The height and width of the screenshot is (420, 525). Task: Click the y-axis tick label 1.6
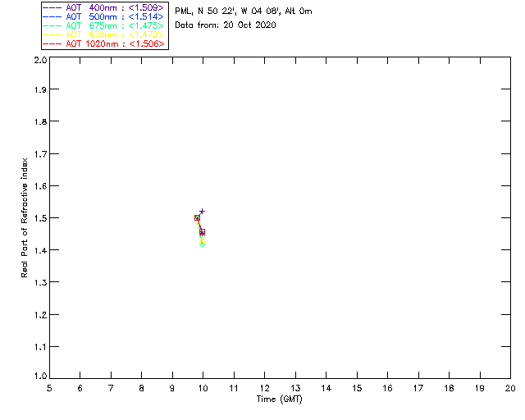pos(40,186)
